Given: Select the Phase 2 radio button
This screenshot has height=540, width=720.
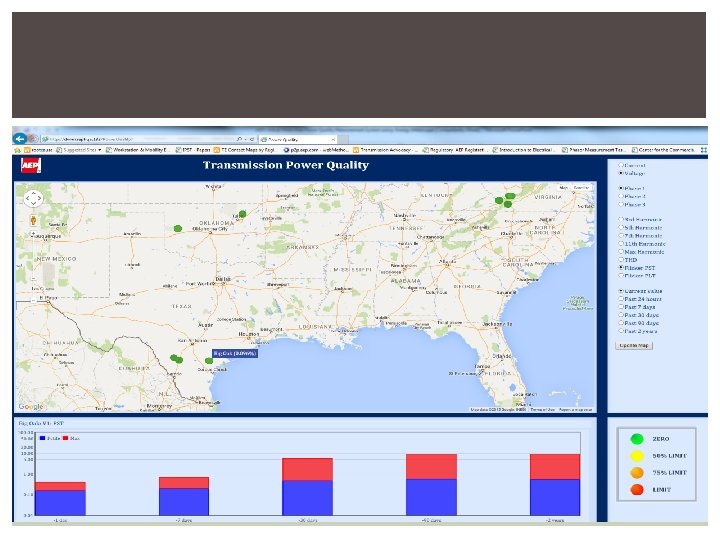Looking at the screenshot, I should pyautogui.click(x=621, y=196).
